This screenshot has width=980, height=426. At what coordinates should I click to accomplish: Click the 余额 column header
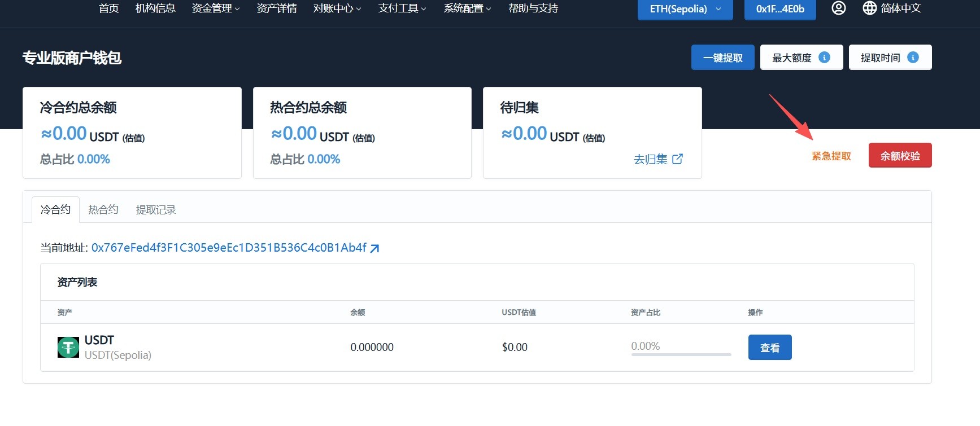(358, 312)
